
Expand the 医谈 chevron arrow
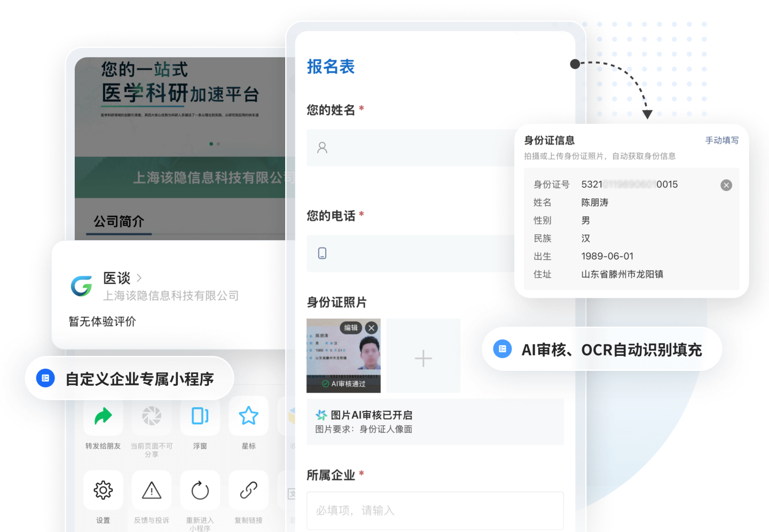pyautogui.click(x=139, y=278)
